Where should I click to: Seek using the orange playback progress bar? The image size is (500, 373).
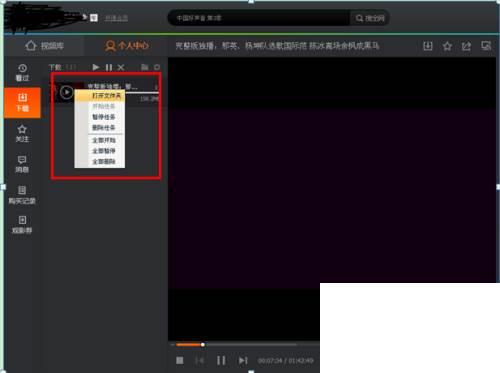(189, 345)
